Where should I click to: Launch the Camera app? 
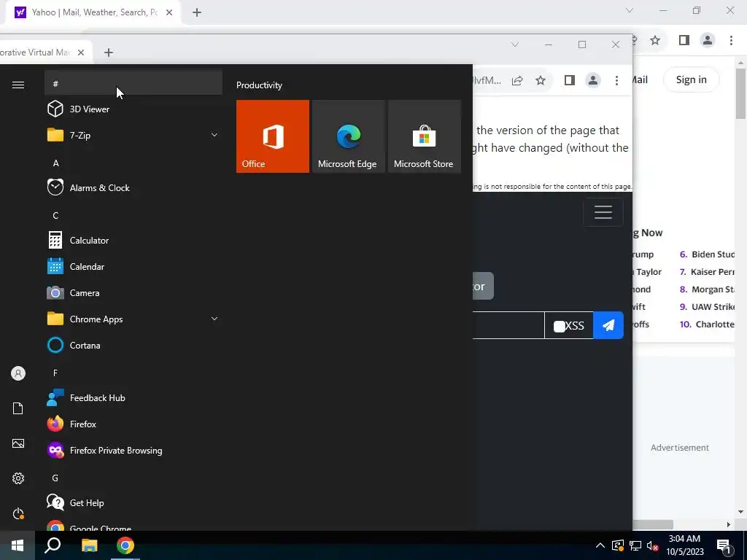(x=133, y=293)
